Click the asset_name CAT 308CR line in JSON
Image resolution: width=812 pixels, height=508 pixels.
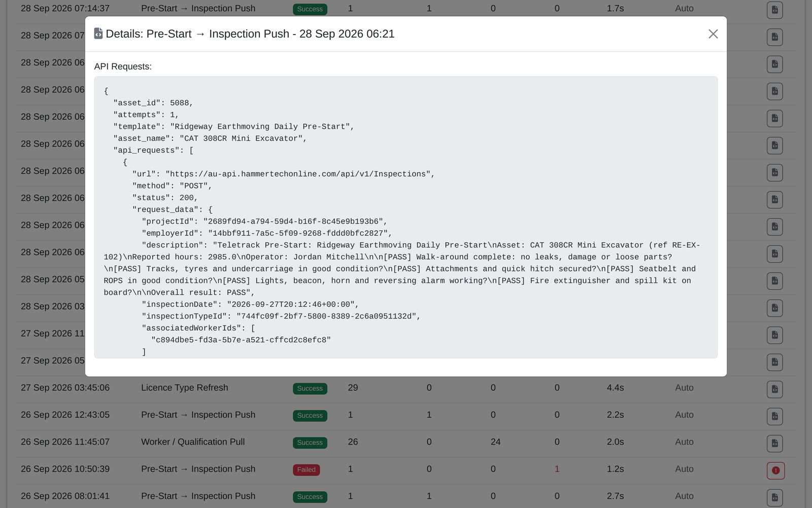[210, 138]
